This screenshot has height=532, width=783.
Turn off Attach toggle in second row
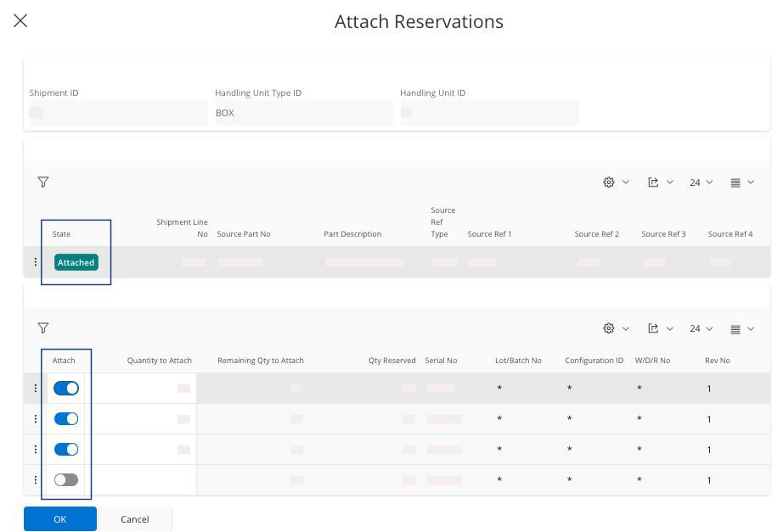[x=66, y=419]
